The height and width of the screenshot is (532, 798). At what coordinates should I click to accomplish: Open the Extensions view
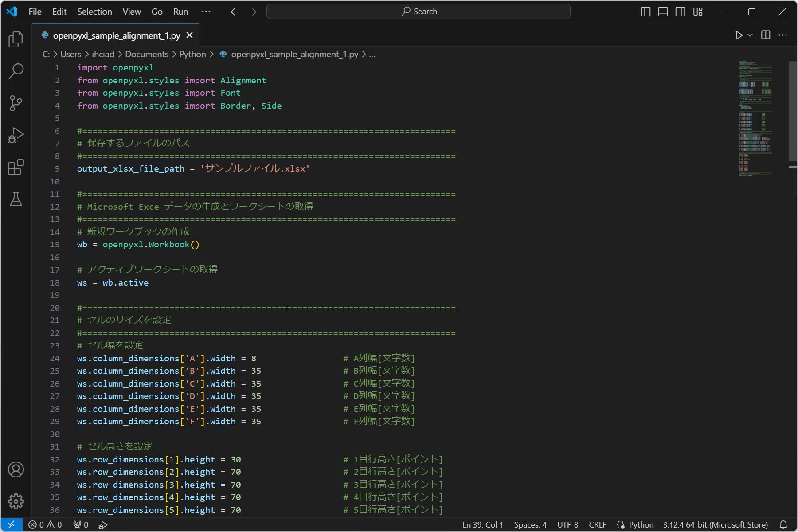[x=16, y=167]
